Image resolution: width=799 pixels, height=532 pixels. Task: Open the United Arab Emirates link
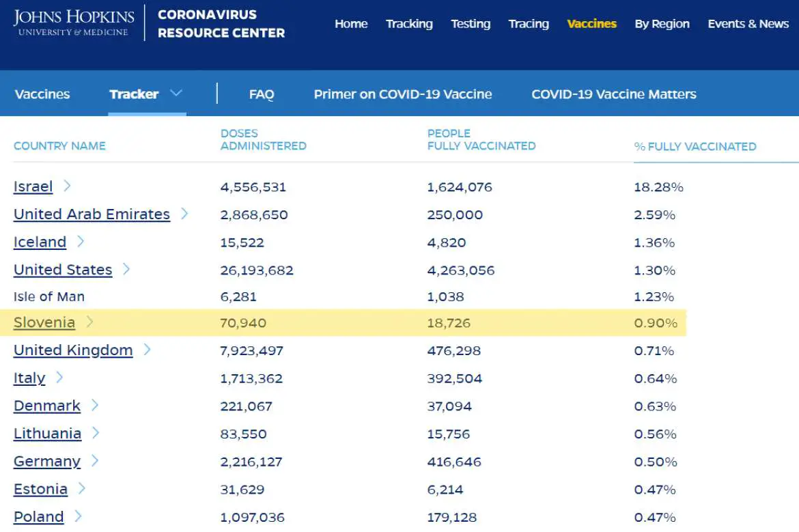tap(92, 214)
